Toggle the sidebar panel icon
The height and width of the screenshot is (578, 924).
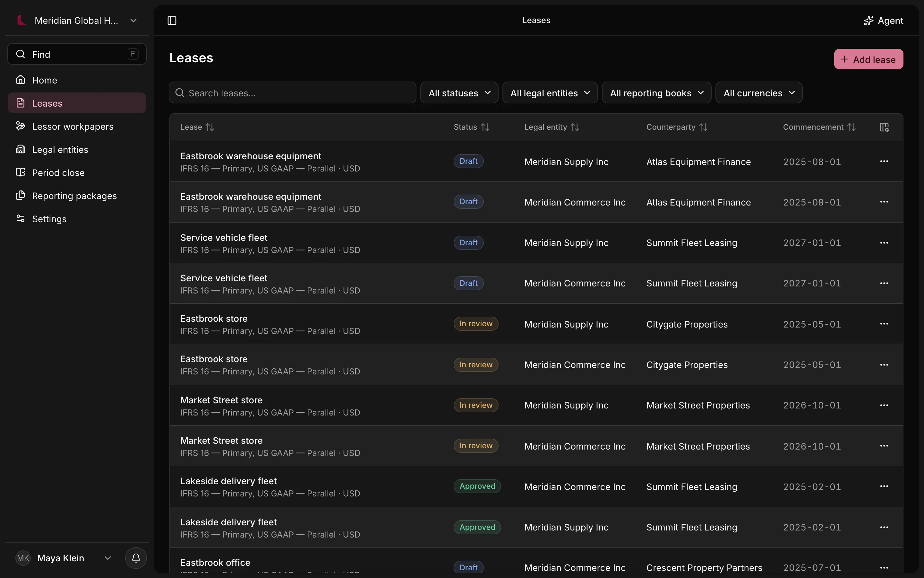pos(172,21)
